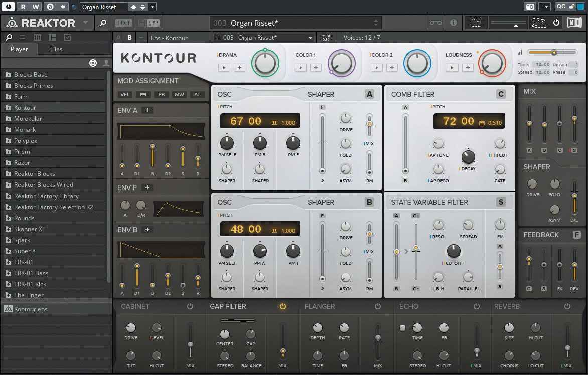This screenshot has height=375, width=588.
Task: Step through presets with Organ Risset arrows
Action: point(138,7)
